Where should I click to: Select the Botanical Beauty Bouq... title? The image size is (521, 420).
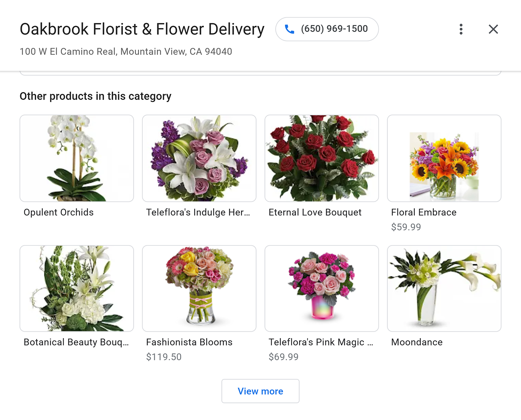coord(76,342)
